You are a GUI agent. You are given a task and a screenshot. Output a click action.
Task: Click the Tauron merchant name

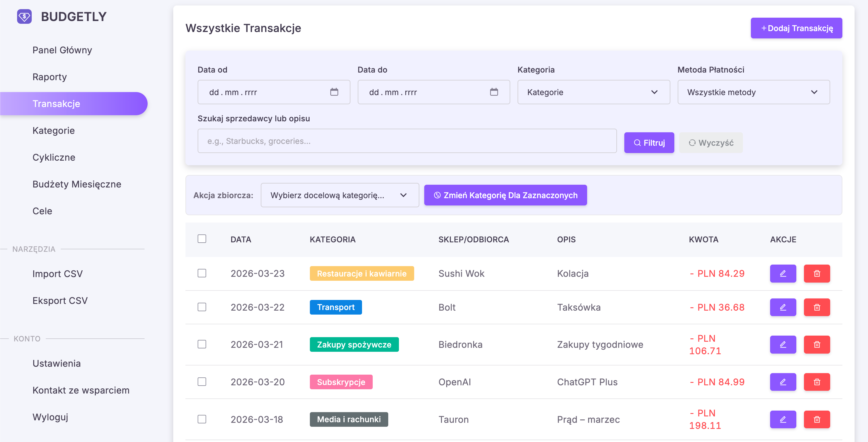(x=453, y=419)
